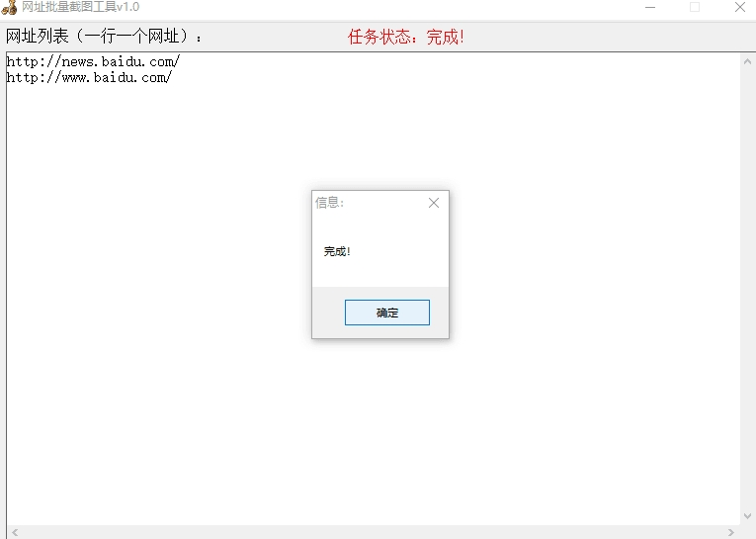
Task: Click scroll down arrow of URL list
Action: pos(747,516)
